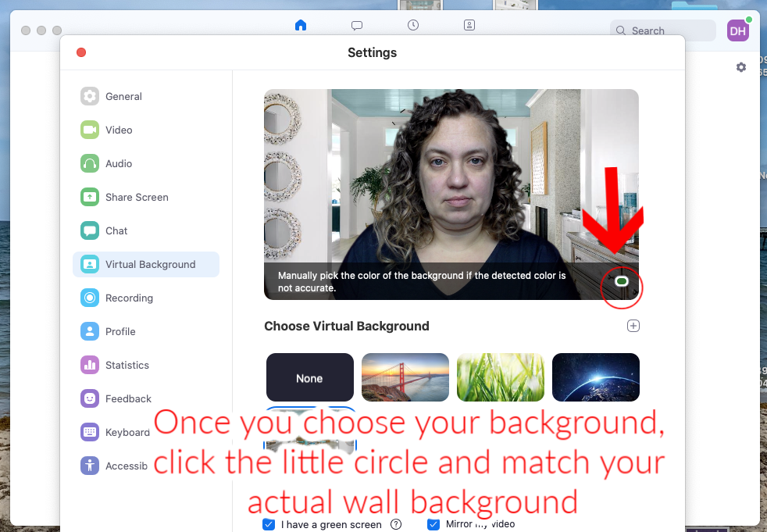Add a virtual background image with plus icon

[x=633, y=326]
